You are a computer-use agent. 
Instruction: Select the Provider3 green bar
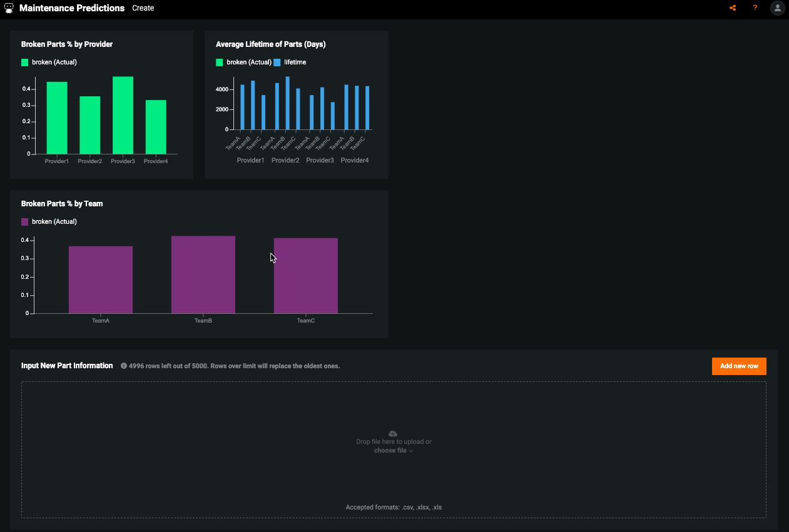[123, 116]
